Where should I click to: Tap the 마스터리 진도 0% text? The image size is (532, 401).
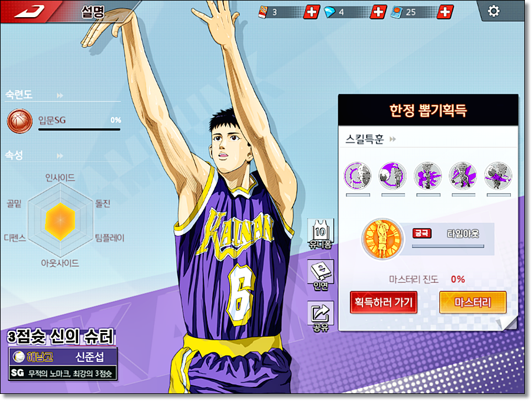(x=427, y=279)
